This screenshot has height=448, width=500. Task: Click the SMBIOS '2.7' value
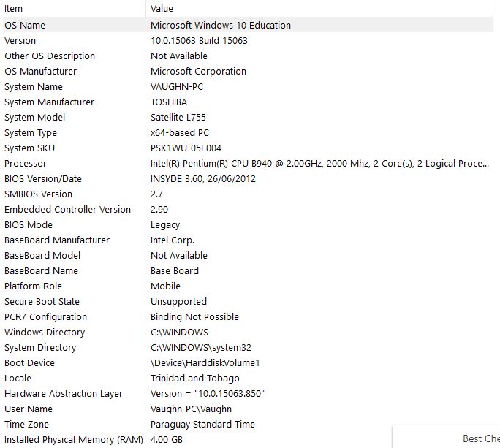tap(156, 194)
